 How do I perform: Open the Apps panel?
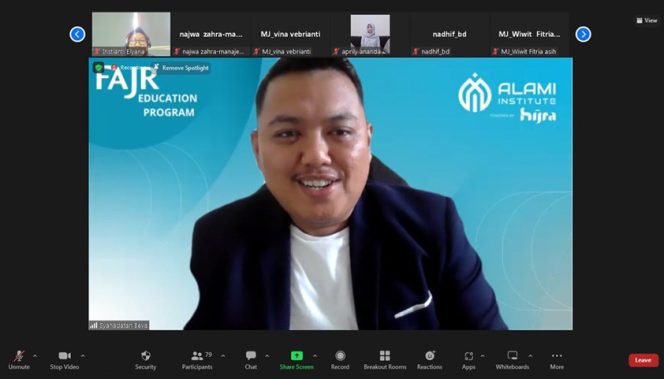click(x=468, y=360)
